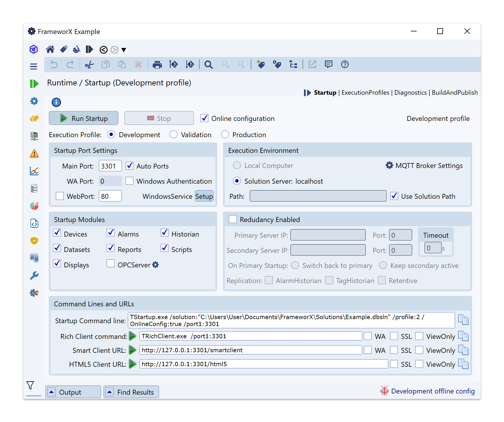504x422 pixels.
Task: Enable the WebPort checkbox
Action: [x=60, y=196]
